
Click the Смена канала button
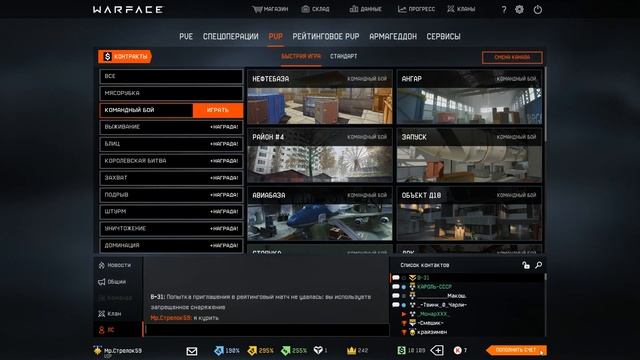click(x=512, y=57)
